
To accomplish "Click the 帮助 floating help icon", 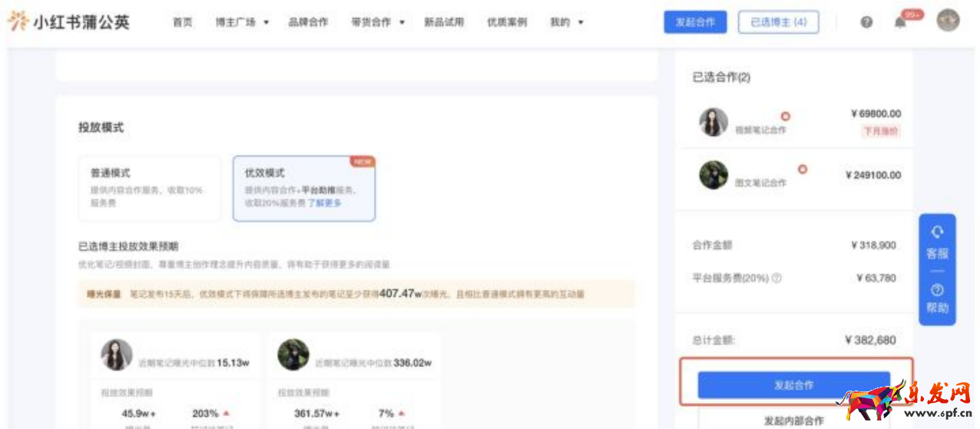I will coord(937,291).
